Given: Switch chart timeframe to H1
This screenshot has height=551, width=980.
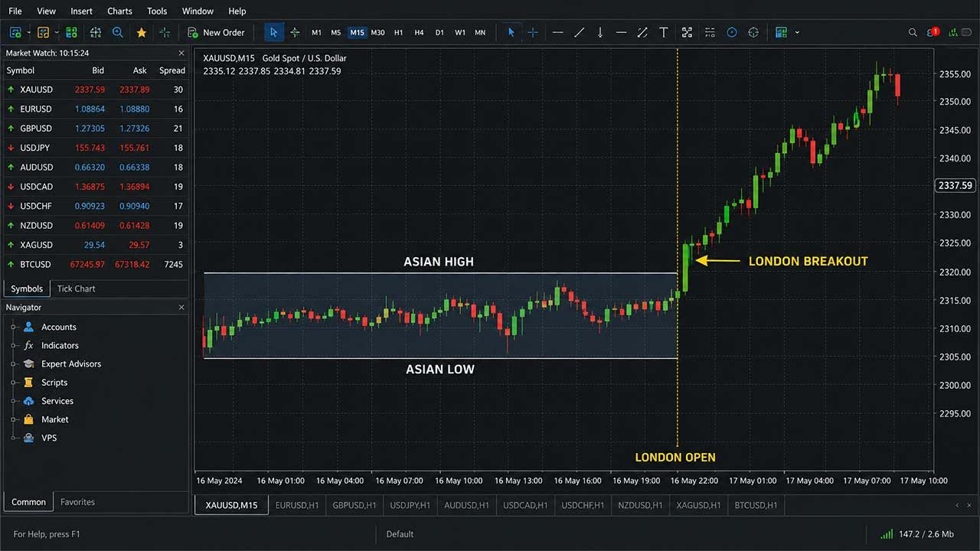Looking at the screenshot, I should click(x=398, y=32).
